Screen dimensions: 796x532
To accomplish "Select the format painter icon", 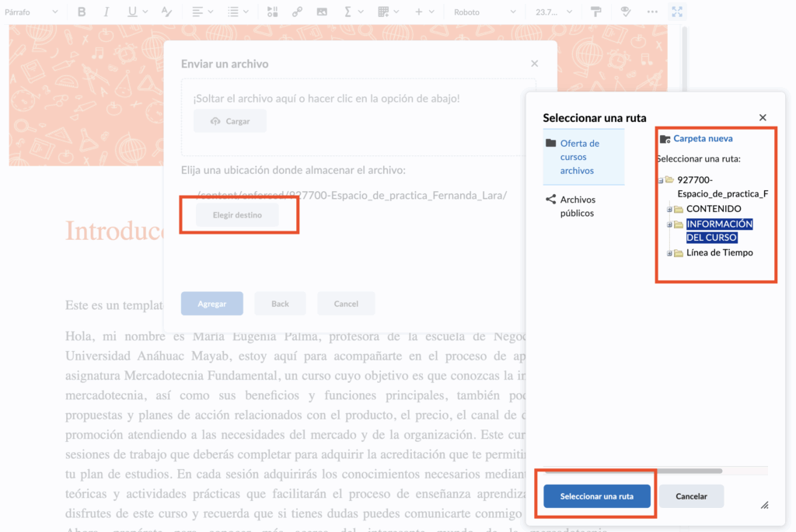I will (596, 12).
